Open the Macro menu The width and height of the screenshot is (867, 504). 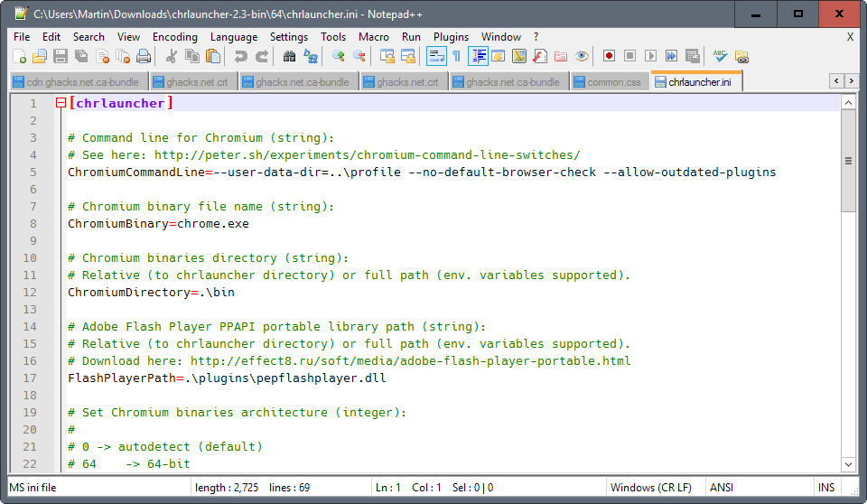click(374, 37)
